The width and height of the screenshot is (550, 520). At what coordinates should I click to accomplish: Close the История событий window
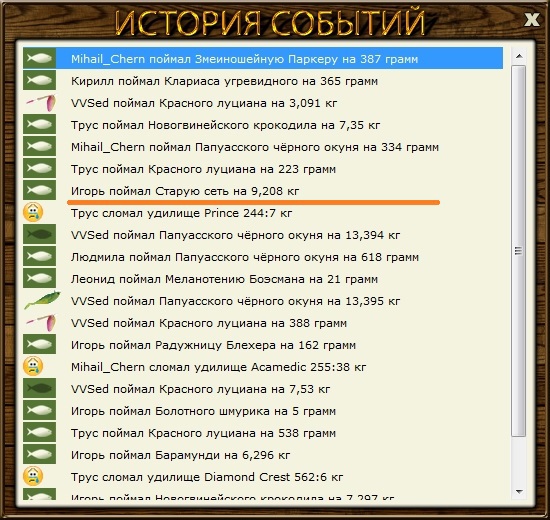532,19
